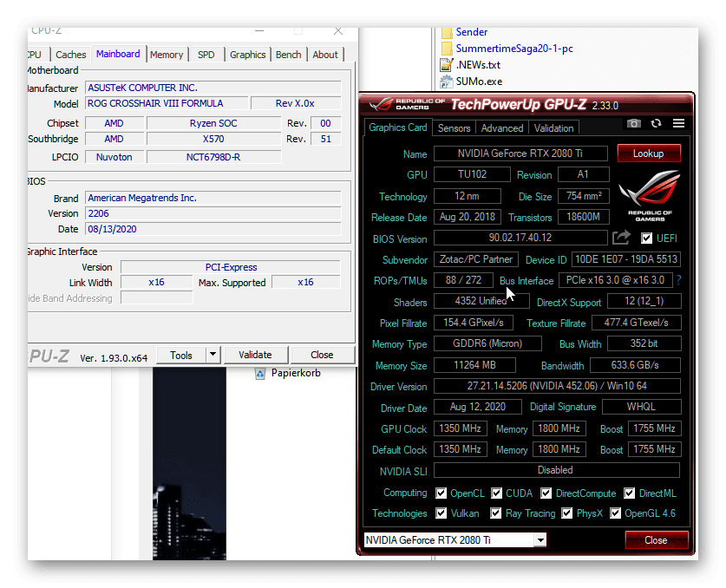Click the Chipset value Ryzen SOC
The height and width of the screenshot is (588, 726).
(x=213, y=123)
